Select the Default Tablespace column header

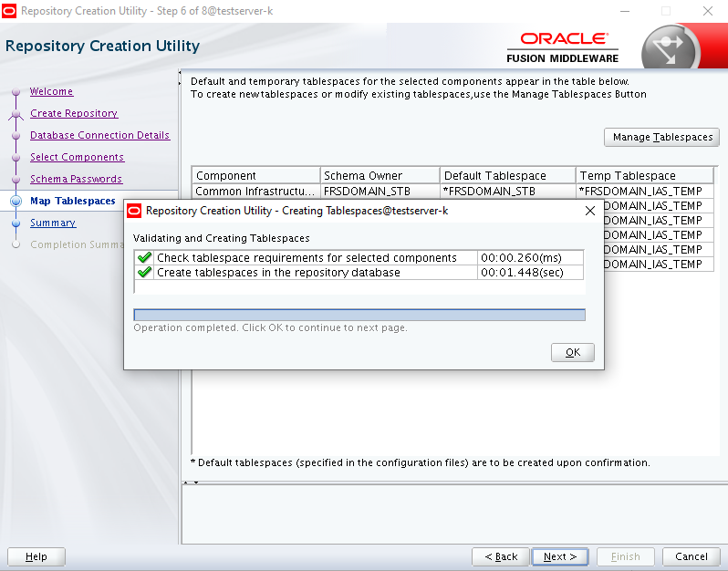click(x=508, y=175)
